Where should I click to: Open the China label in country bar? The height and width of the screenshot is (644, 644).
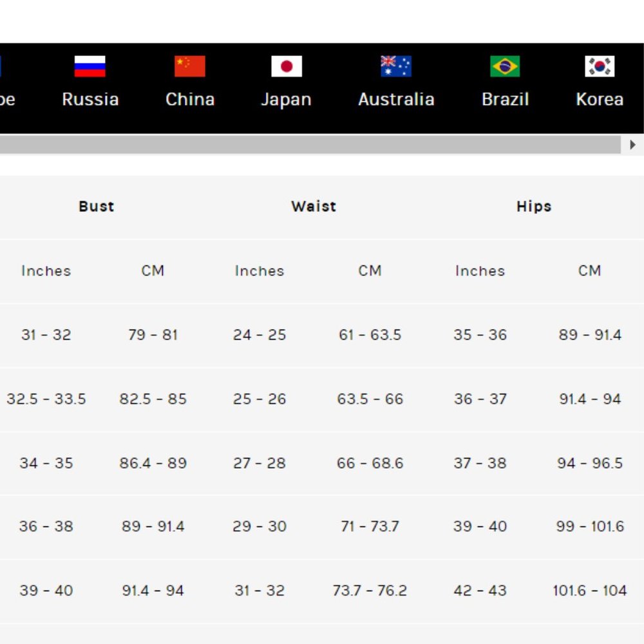click(190, 99)
